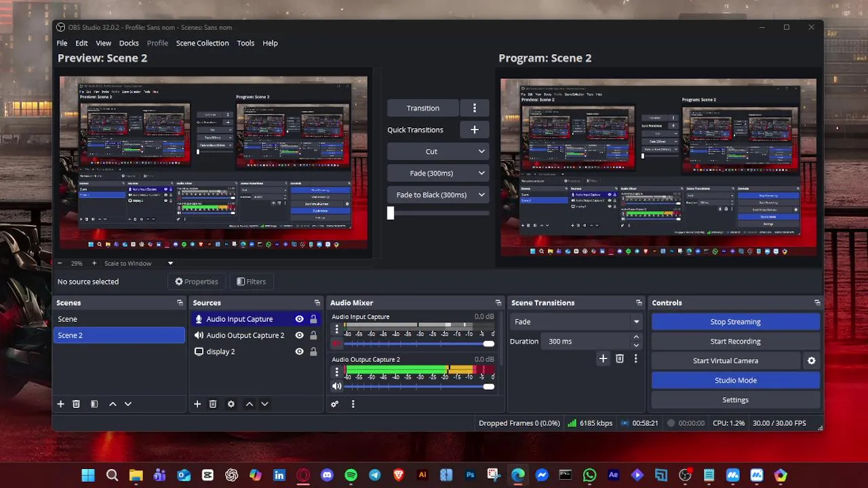
Task: Remove selected source with trash icon
Action: (213, 404)
